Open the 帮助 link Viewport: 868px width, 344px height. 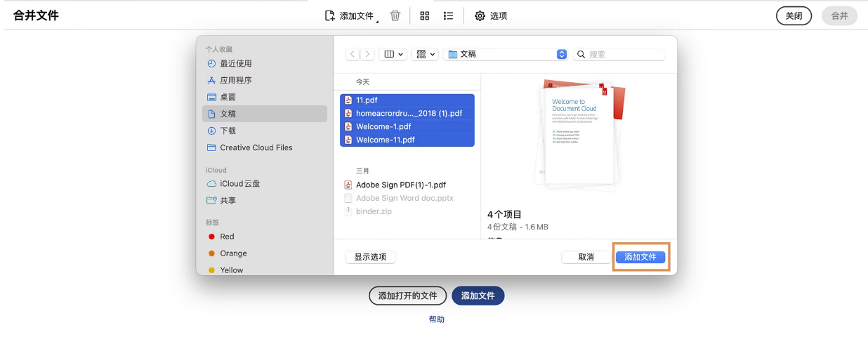click(436, 319)
